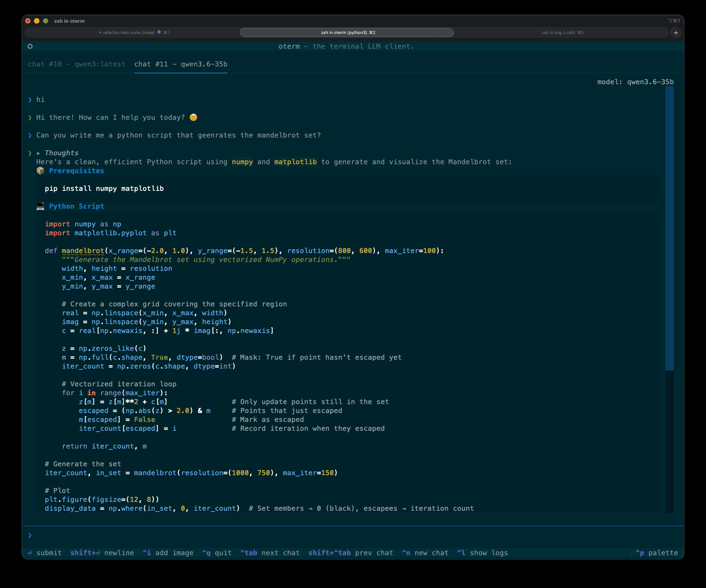Click the smiley emoji in greeting reply

click(193, 117)
